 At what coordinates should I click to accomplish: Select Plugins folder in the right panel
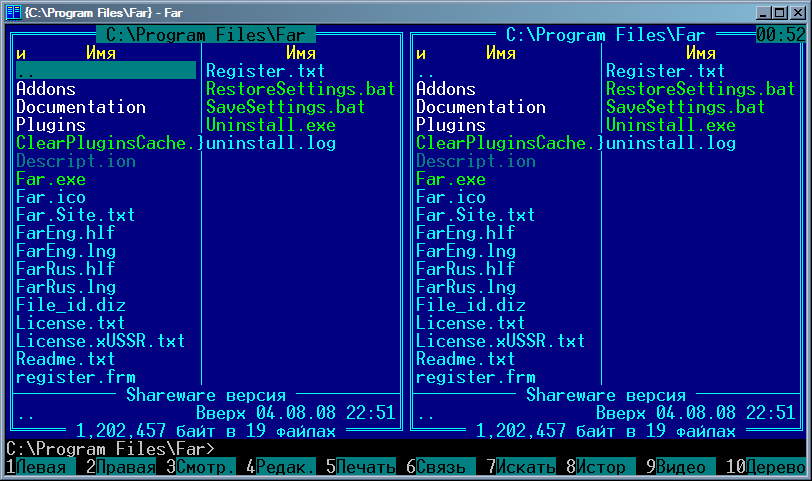(x=451, y=125)
